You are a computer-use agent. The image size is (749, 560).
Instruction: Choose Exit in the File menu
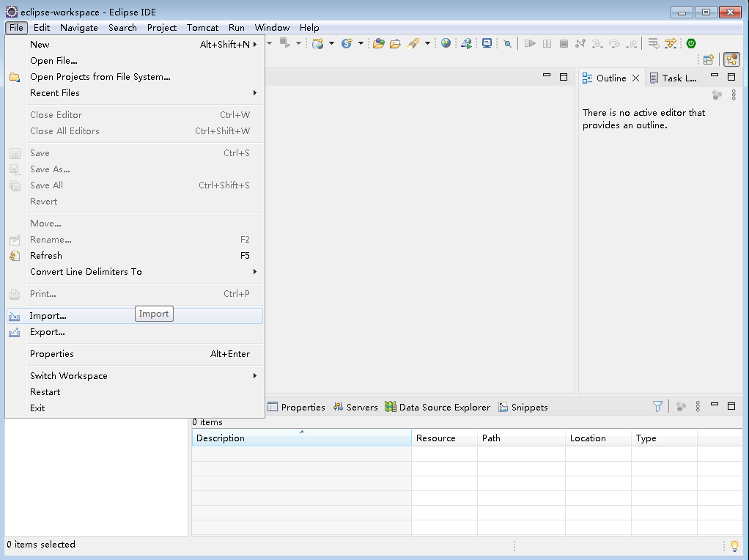135,408
